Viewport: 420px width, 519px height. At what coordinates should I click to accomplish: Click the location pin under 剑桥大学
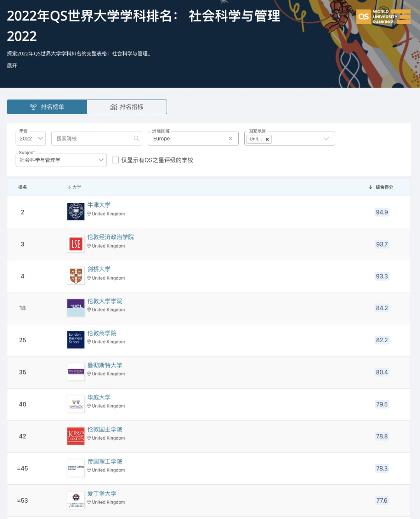pyautogui.click(x=89, y=278)
